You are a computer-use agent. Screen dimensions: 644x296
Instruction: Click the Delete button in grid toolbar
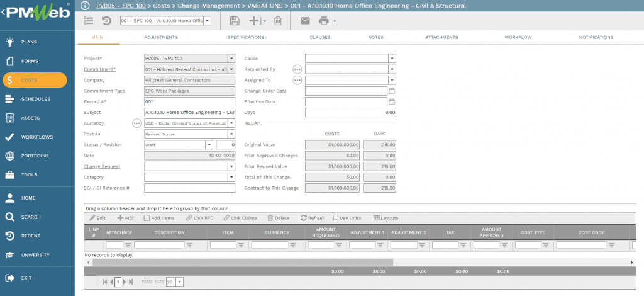click(278, 218)
